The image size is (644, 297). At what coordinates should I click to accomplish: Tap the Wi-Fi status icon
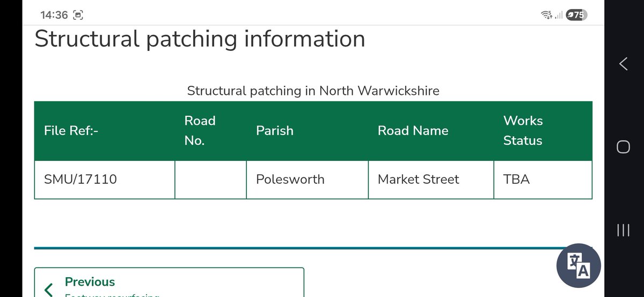coord(547,15)
